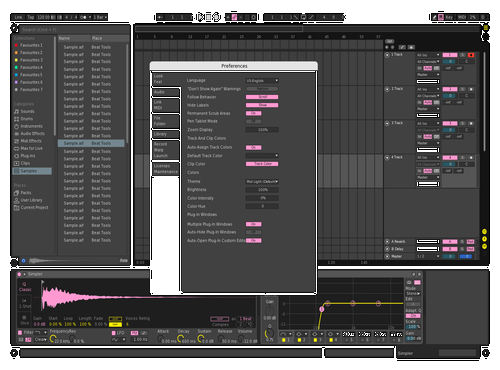The width and height of the screenshot is (500, 370).
Task: Click the Link button in the transport bar
Action: coord(18,17)
